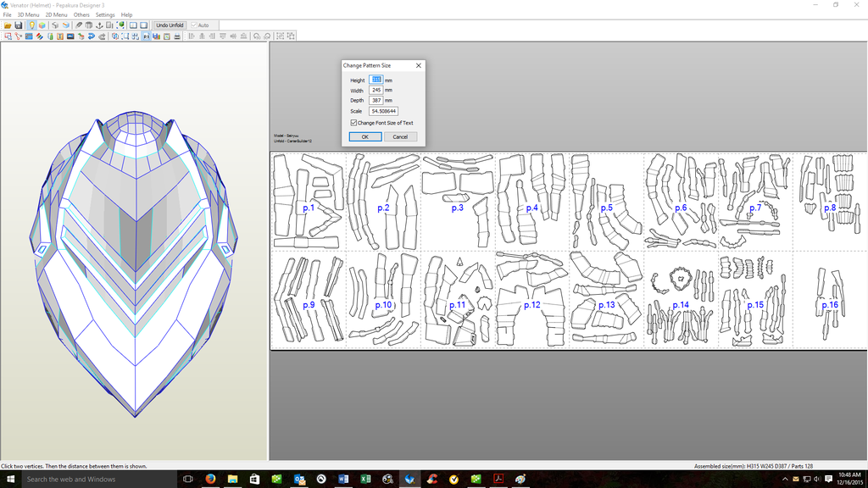Click the Open file folder icon

[x=8, y=25]
